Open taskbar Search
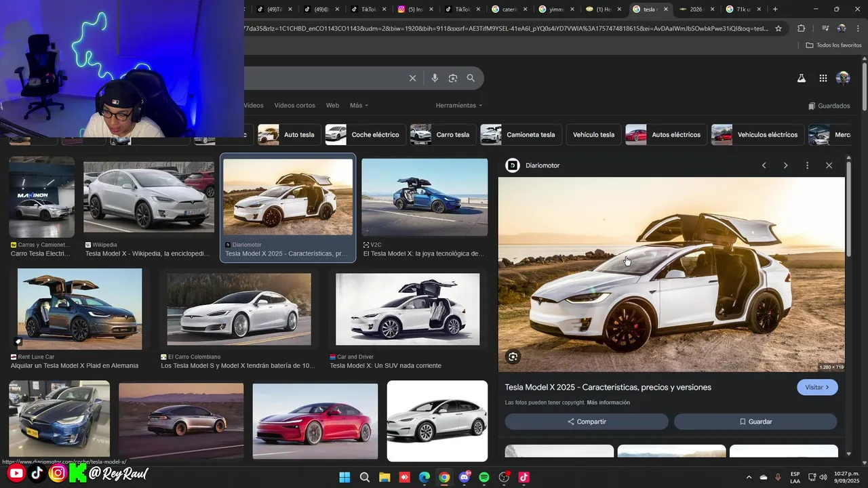Image resolution: width=868 pixels, height=488 pixels. tap(365, 477)
